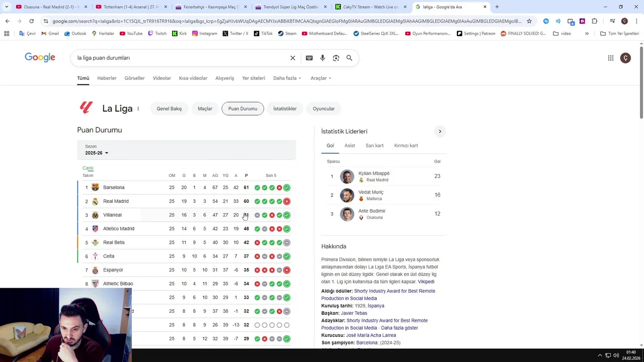Image resolution: width=644 pixels, height=362 pixels.
Task: Open the Google account avatar
Action: tap(625, 58)
